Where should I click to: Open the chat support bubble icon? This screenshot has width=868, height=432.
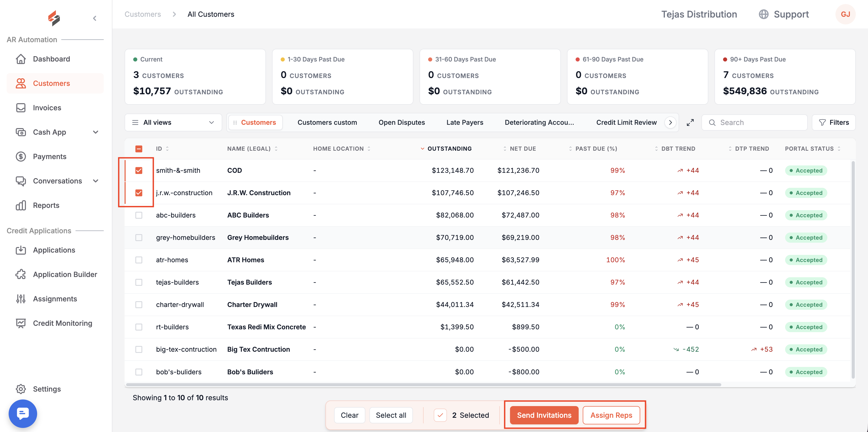(23, 413)
